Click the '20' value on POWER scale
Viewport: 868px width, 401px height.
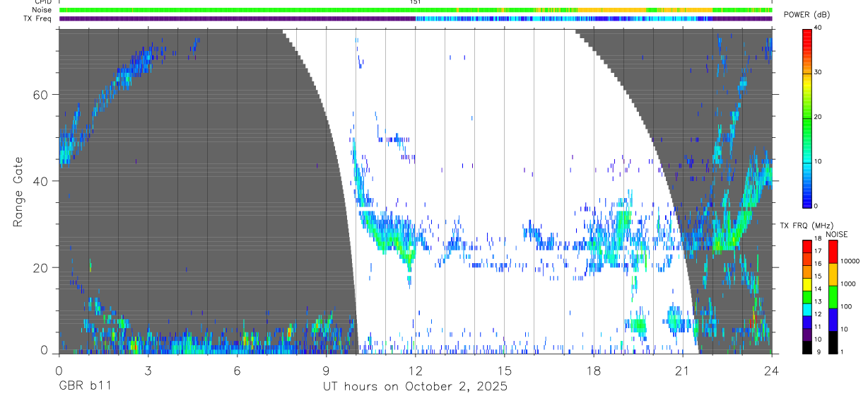tap(819, 117)
